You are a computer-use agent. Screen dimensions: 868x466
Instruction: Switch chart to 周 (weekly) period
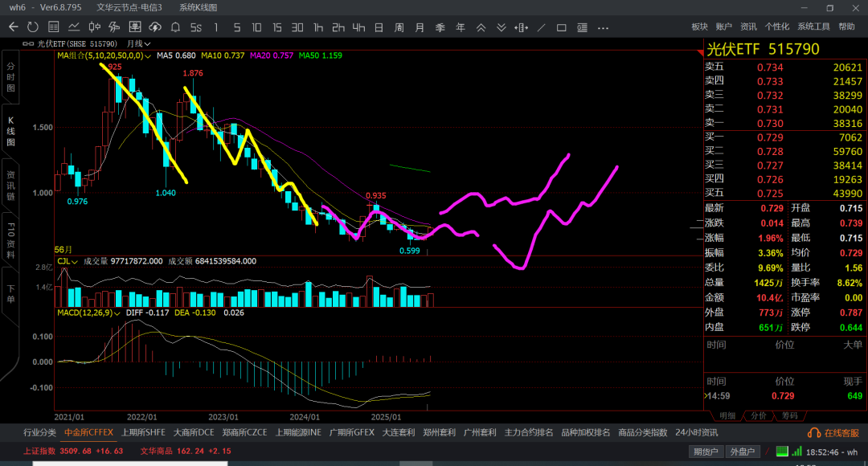399,27
